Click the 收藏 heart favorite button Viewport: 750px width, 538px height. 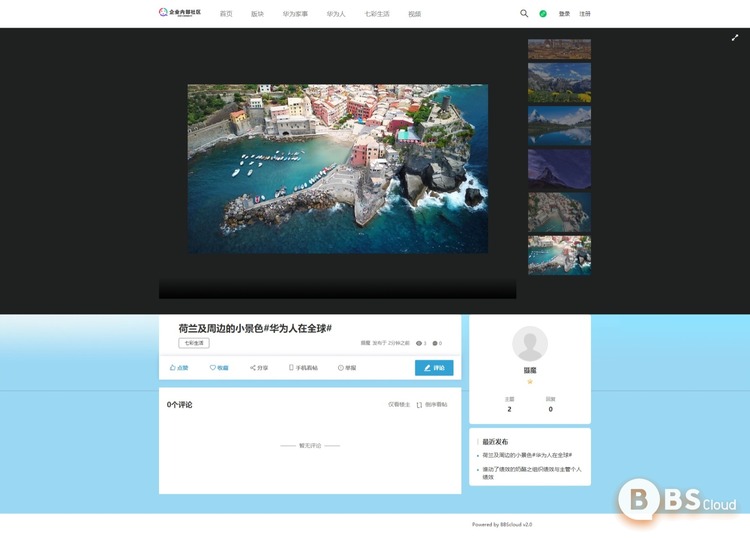point(219,368)
